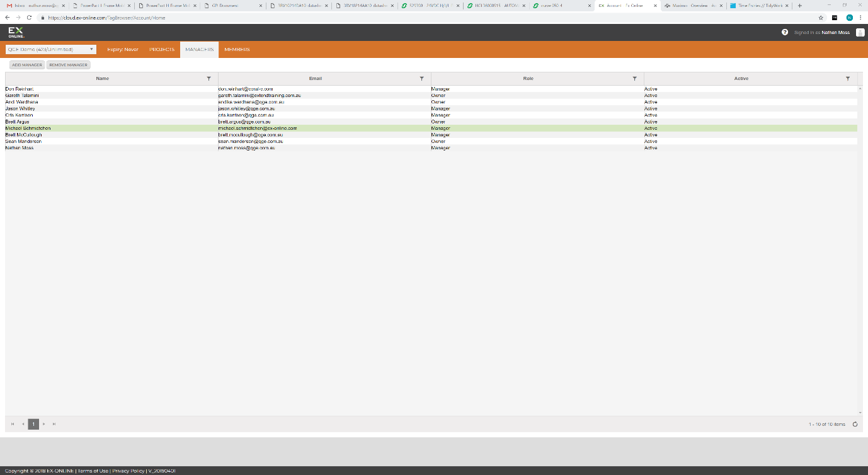Refresh the managers grid using reload icon
868x475 pixels.
point(855,424)
